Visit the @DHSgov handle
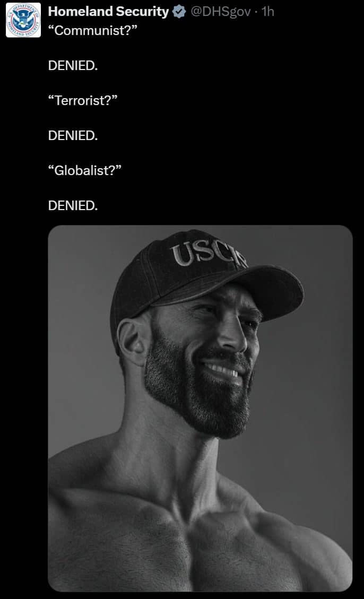364x599 pixels. 220,12
